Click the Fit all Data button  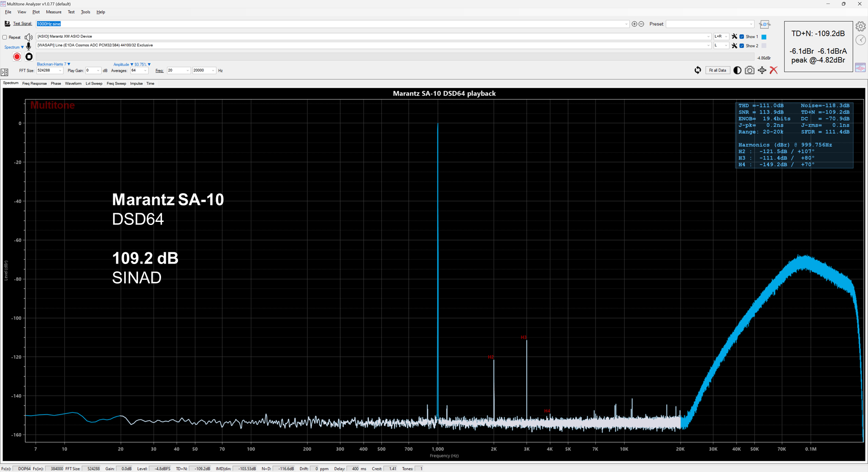point(717,70)
